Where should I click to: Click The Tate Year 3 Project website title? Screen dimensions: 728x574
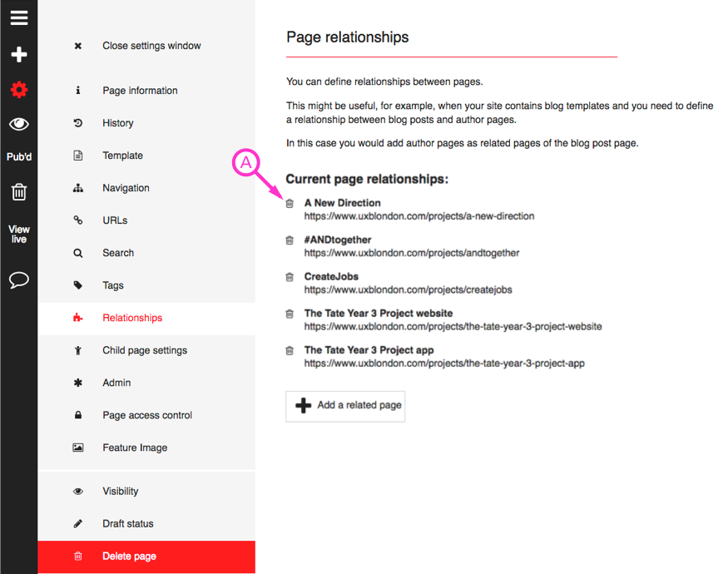tap(379, 313)
